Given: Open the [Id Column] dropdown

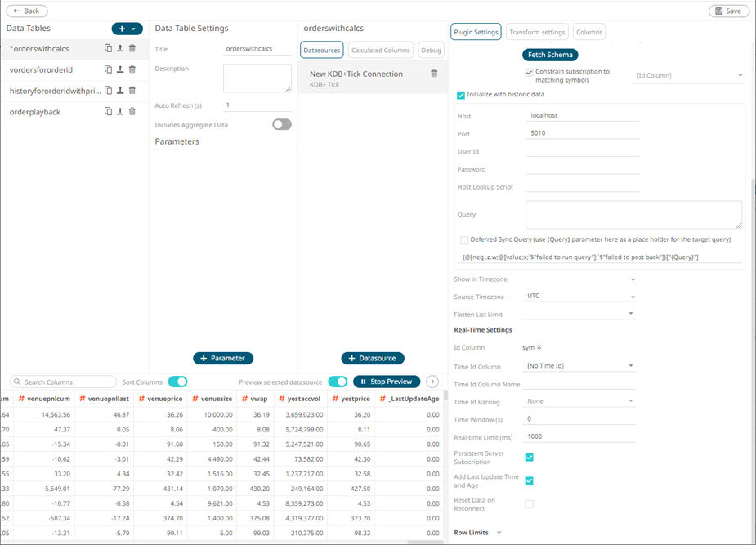Looking at the screenshot, I should pos(688,76).
